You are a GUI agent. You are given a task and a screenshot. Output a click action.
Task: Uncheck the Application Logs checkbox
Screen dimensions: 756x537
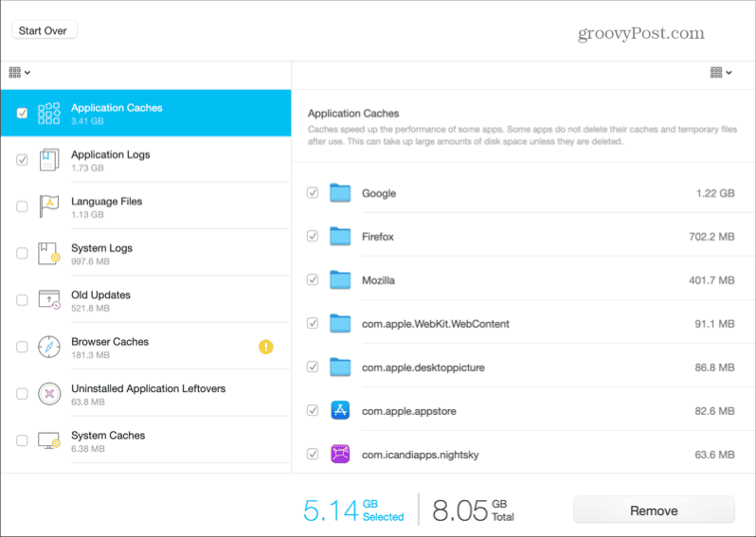coord(22,159)
